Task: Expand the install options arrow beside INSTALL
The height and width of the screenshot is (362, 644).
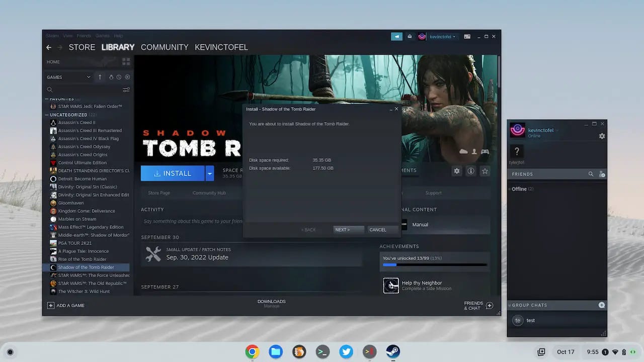Action: (210, 173)
